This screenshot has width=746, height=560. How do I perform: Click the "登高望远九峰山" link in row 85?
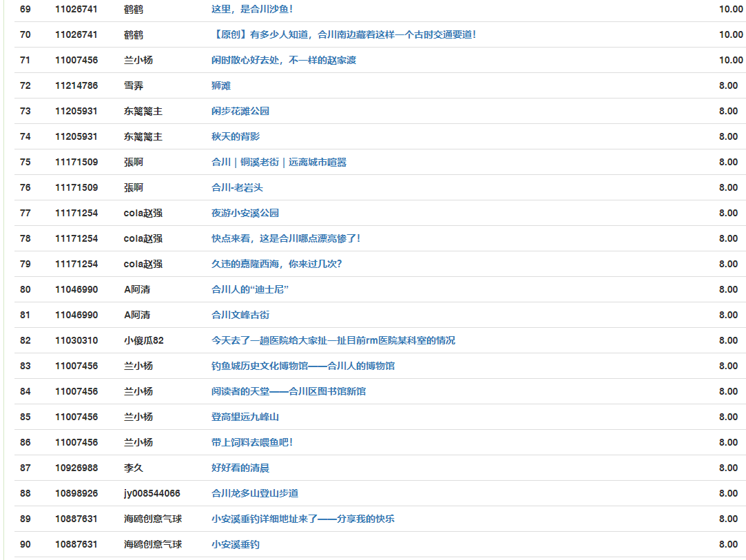245,417
